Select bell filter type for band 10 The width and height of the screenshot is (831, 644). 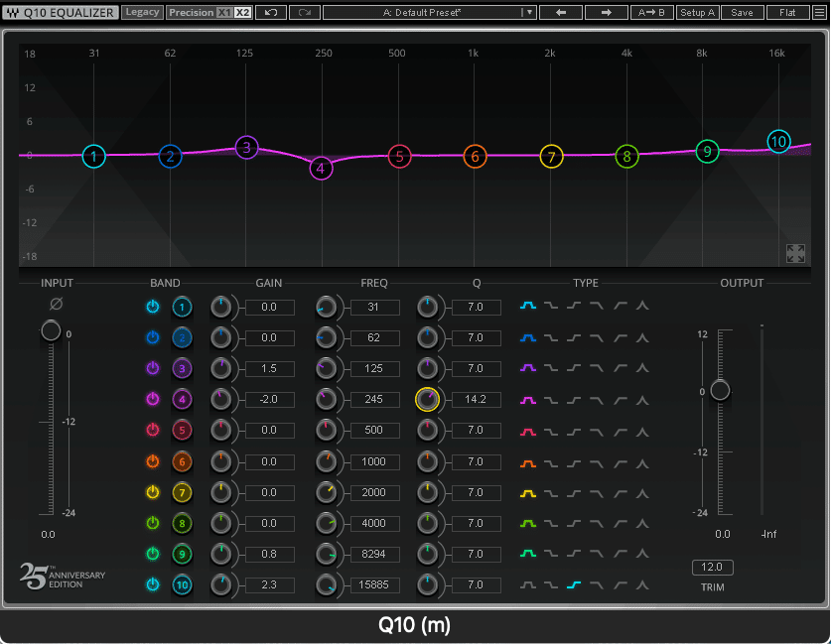click(528, 585)
